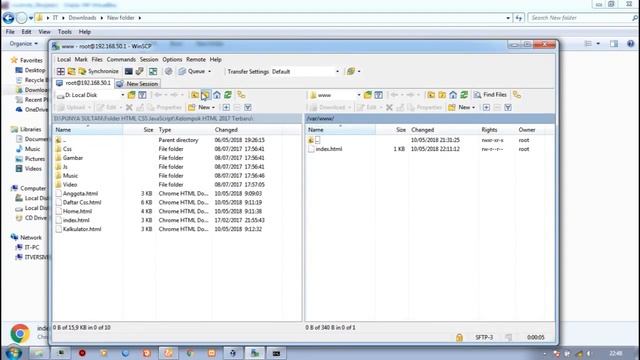Viewport: 640px width, 360px height.
Task: Select the Gambar folder
Action: click(72, 158)
